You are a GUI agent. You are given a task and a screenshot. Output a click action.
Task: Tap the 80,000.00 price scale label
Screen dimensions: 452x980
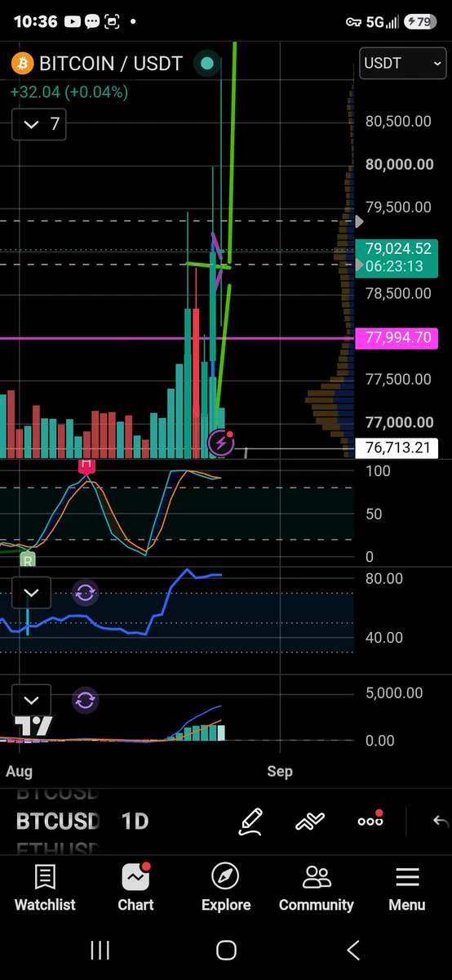tap(399, 164)
